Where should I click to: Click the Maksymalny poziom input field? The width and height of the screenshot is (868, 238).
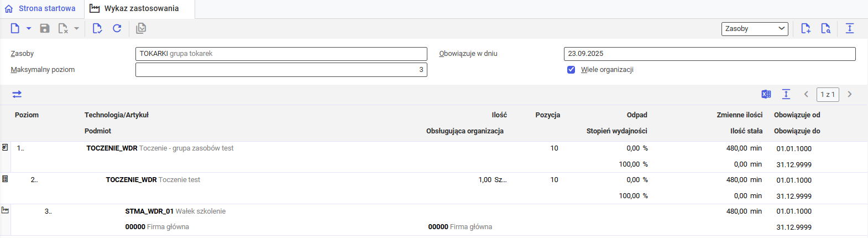[281, 70]
